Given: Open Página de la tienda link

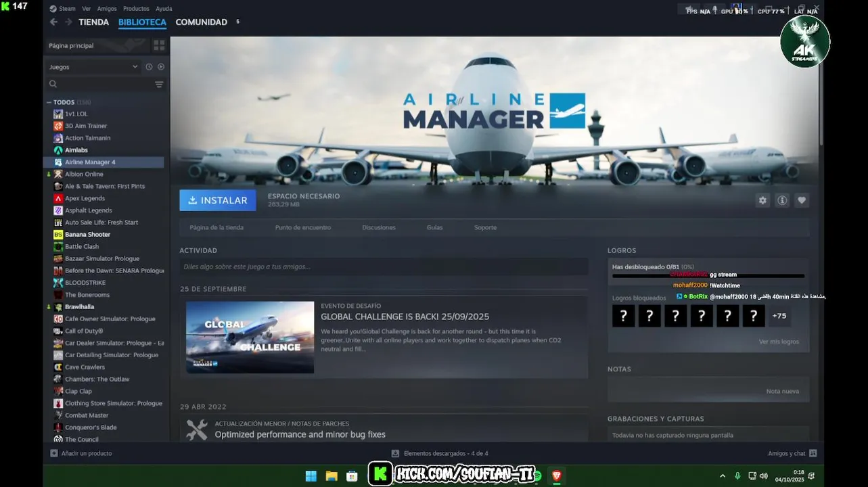Looking at the screenshot, I should 216,227.
